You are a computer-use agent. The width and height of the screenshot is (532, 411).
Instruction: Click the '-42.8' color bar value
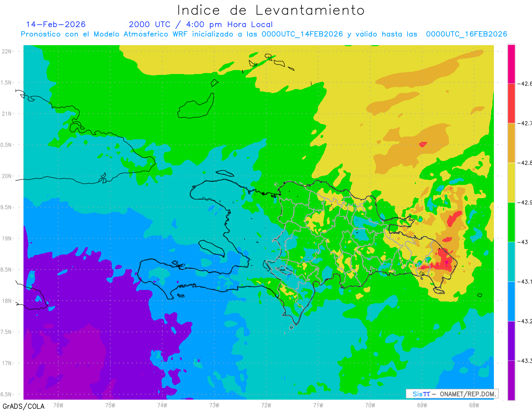click(525, 163)
